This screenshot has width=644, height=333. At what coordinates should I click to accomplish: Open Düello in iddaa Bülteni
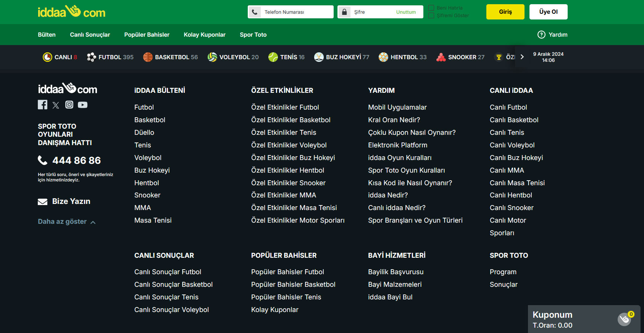pyautogui.click(x=144, y=133)
